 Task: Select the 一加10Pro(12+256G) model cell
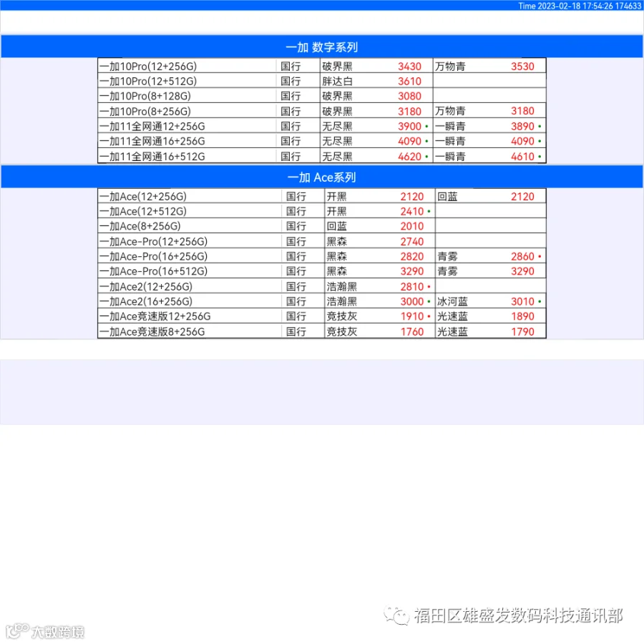[x=187, y=66]
